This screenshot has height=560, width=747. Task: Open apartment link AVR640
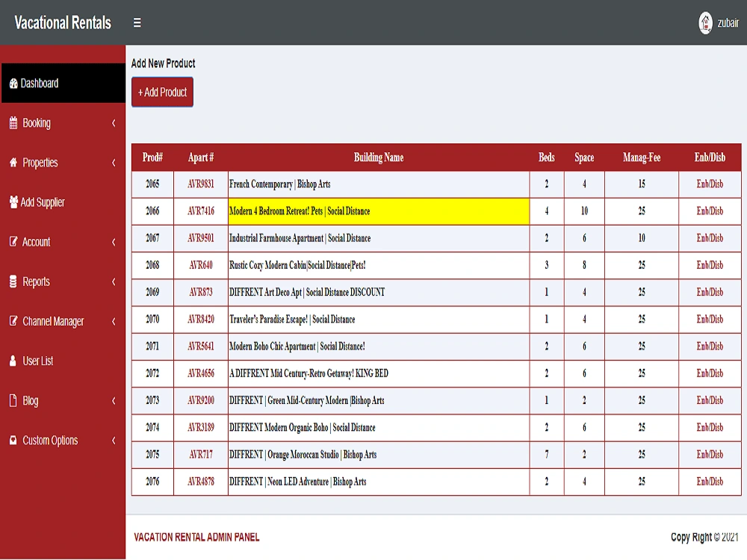(200, 265)
